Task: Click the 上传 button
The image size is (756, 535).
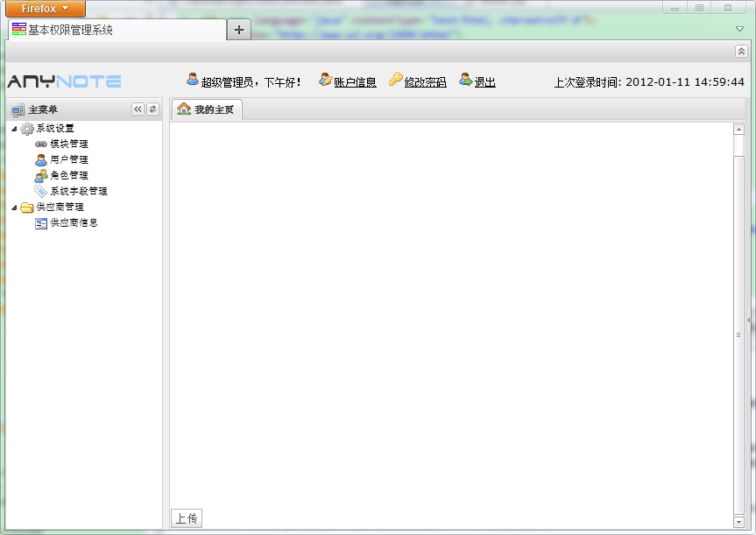Action: coord(187,518)
